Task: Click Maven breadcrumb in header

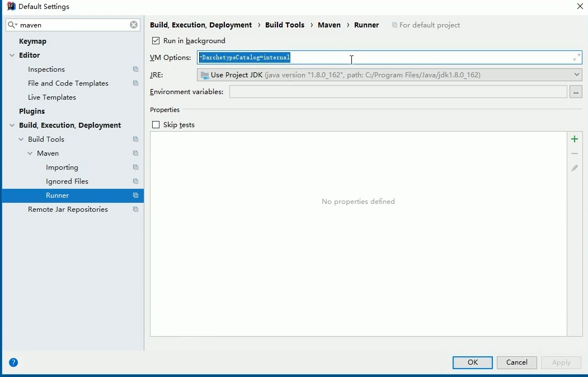Action: pyautogui.click(x=330, y=25)
